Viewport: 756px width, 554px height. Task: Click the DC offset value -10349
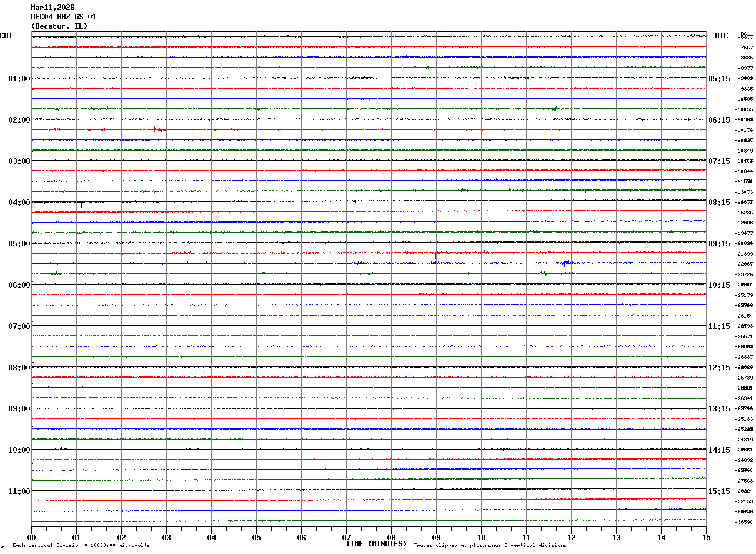pos(745,151)
